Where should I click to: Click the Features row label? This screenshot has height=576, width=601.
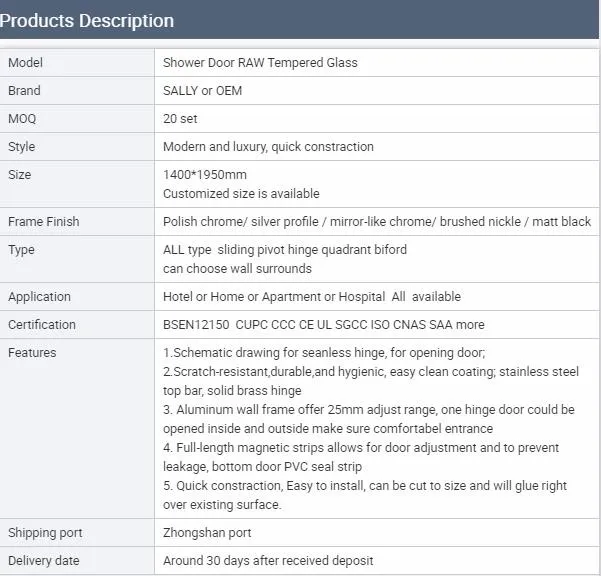coord(32,353)
